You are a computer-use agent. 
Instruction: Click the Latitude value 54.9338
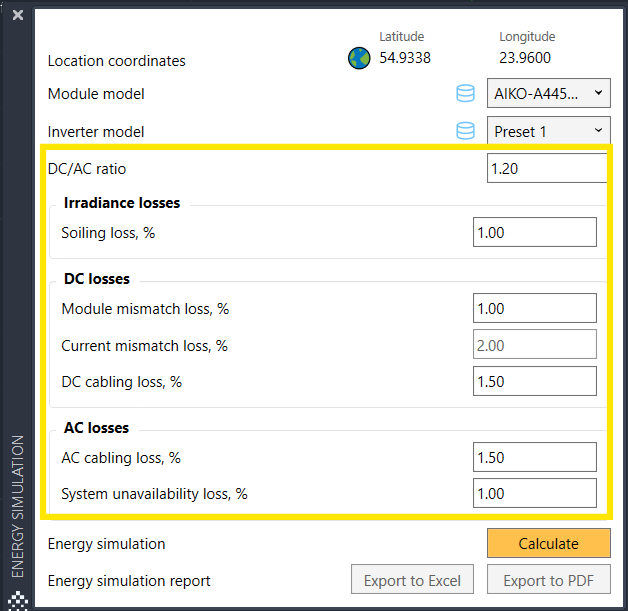[405, 58]
